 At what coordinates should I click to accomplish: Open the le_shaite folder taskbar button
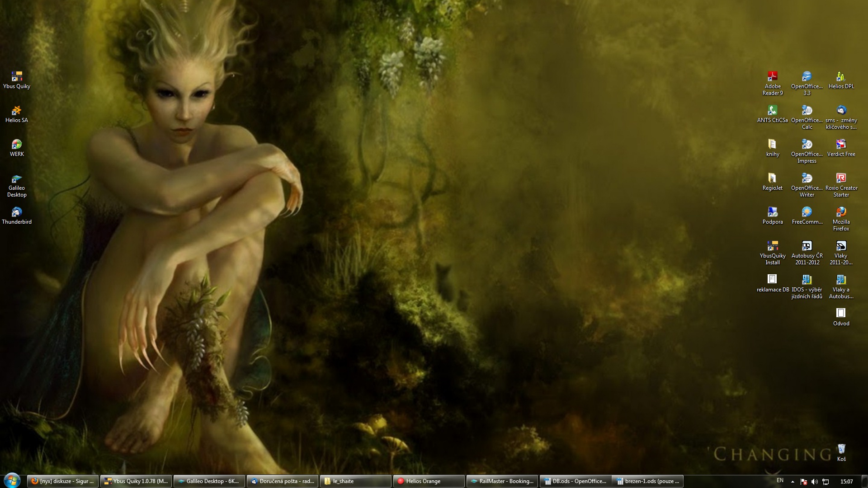(x=355, y=481)
